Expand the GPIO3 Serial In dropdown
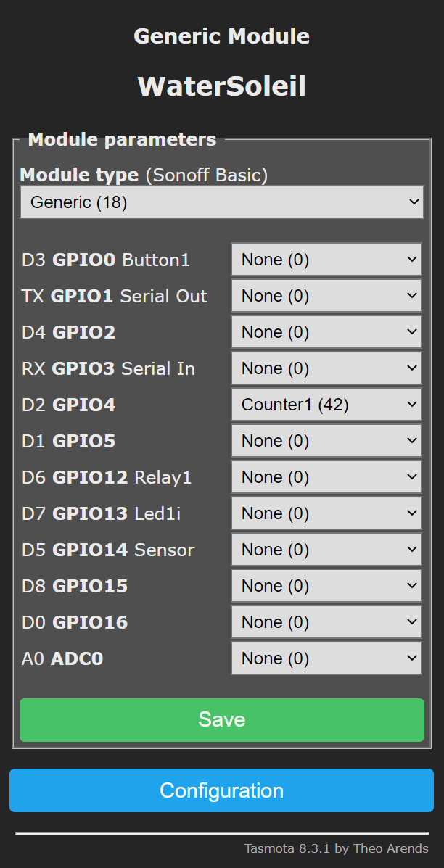Viewport: 444px width, 868px height. coord(326,368)
